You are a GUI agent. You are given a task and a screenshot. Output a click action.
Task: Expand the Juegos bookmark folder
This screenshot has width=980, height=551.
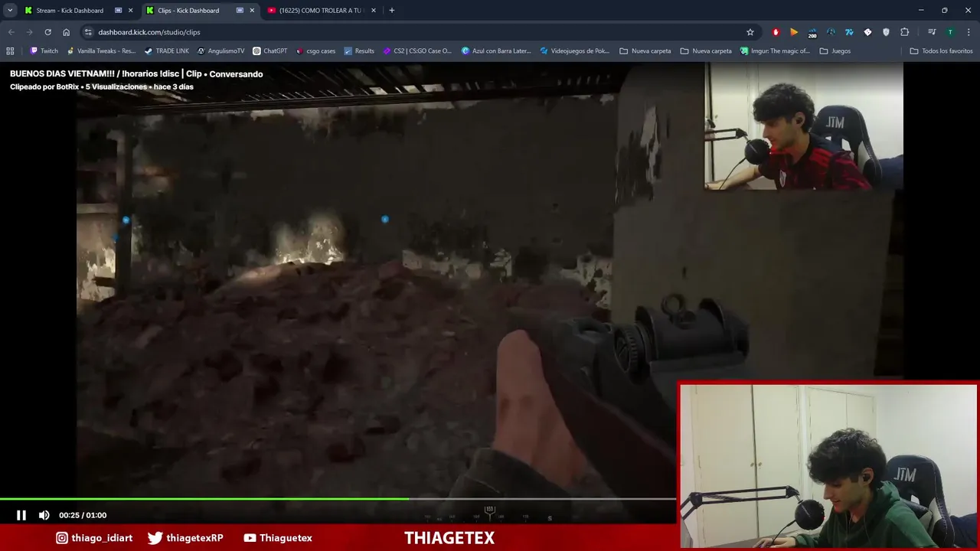835,51
